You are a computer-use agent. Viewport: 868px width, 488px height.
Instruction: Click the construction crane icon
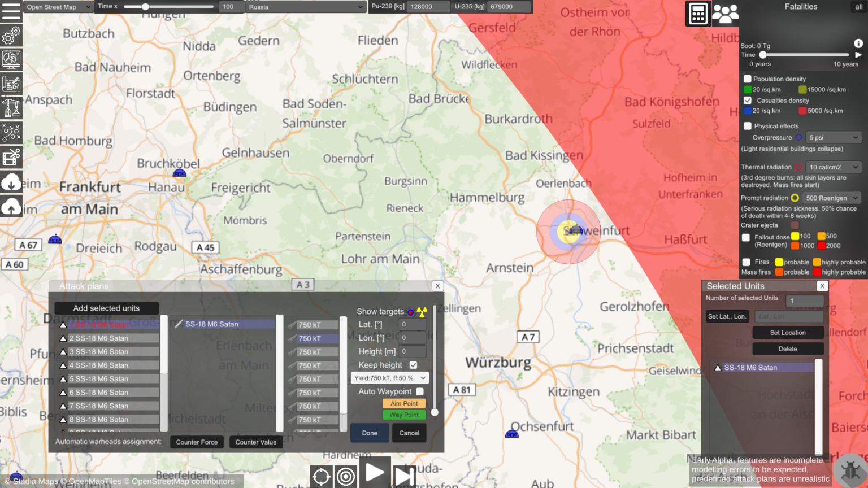pos(11,107)
